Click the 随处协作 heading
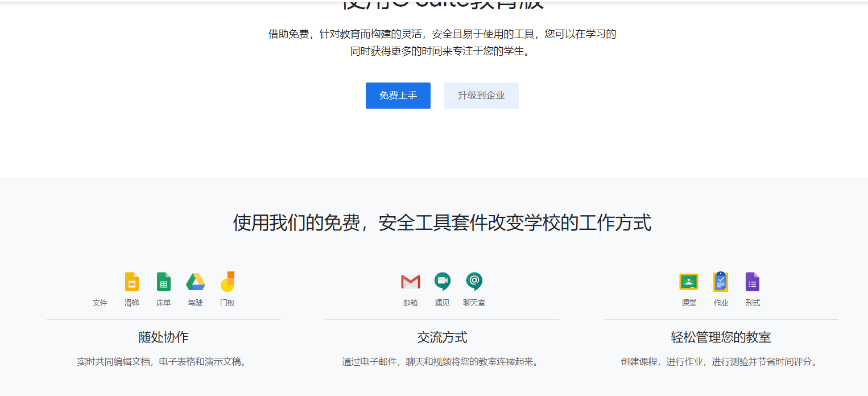The image size is (868, 396). tap(164, 337)
